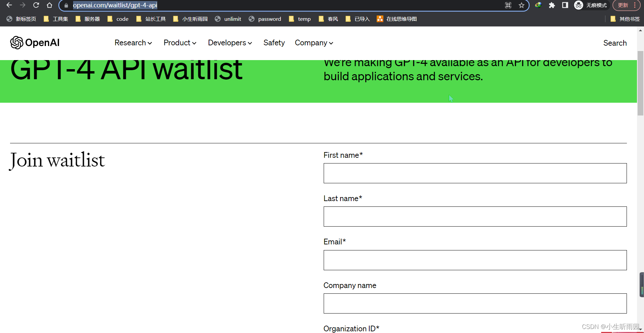
Task: Open the 新标签页 bookmark
Action: coord(21,19)
